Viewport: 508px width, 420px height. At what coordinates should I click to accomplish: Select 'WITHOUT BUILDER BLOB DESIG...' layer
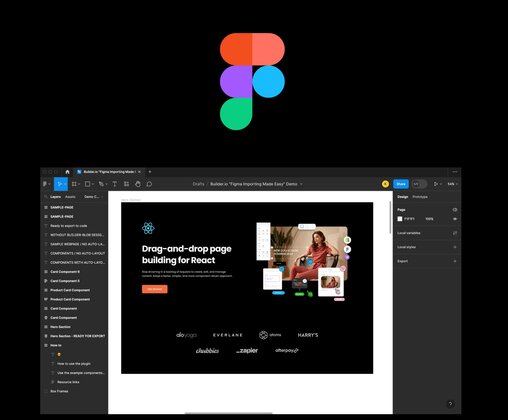pos(77,235)
